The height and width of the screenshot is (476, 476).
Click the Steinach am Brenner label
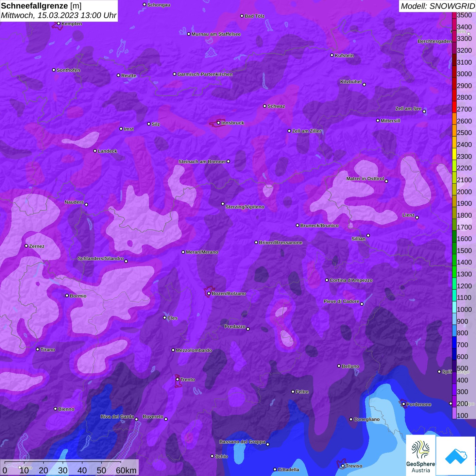pos(202,161)
